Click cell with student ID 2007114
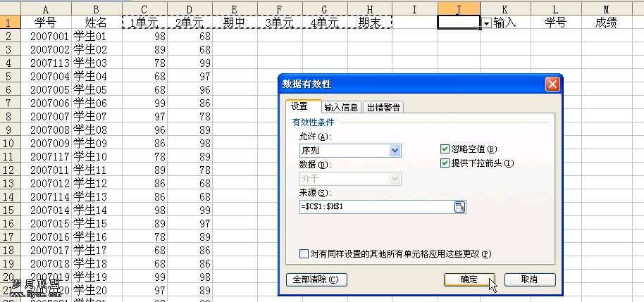 tap(46, 196)
